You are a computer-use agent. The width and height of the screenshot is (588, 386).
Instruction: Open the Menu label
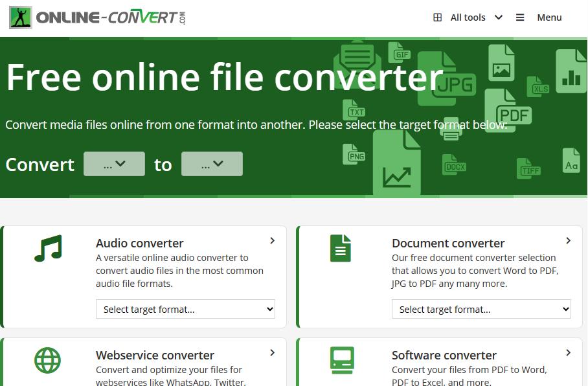(549, 17)
